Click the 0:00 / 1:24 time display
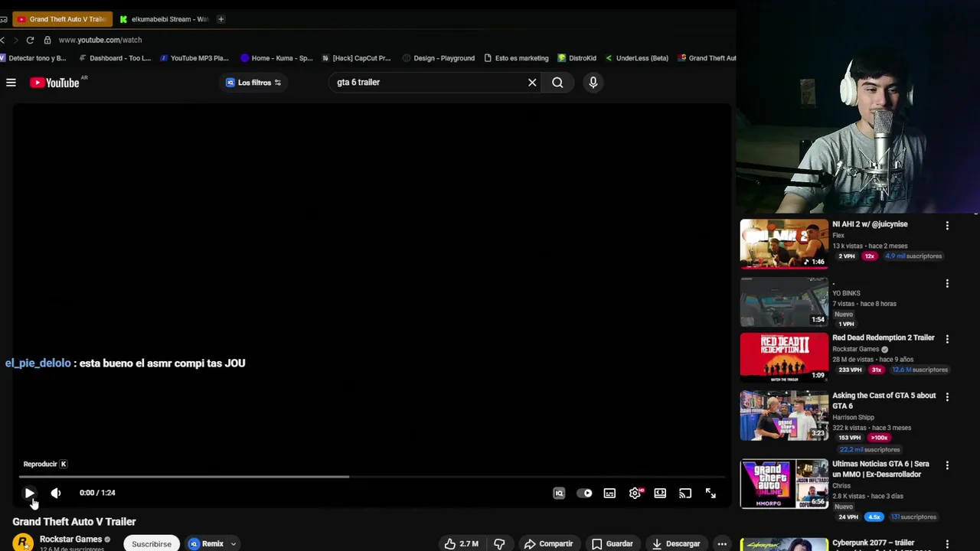The image size is (980, 551). tap(97, 493)
